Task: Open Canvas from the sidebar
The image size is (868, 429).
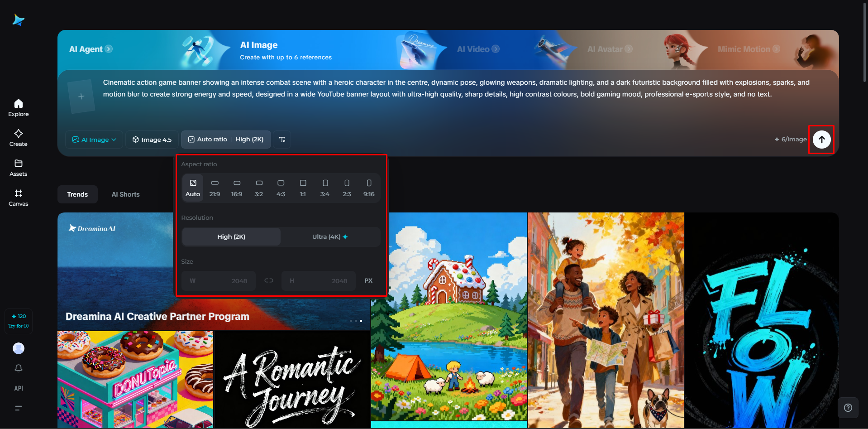Action: (18, 197)
